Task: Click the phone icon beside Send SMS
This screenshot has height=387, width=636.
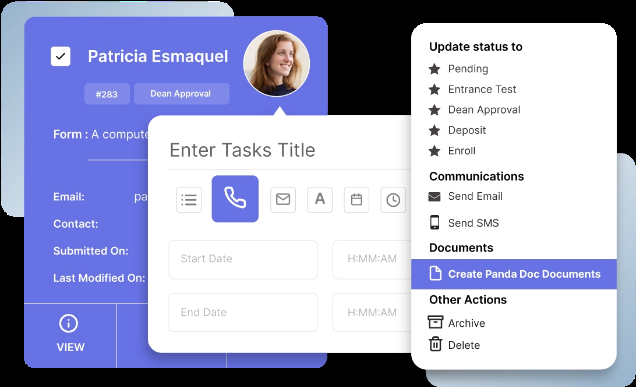Action: 434,222
